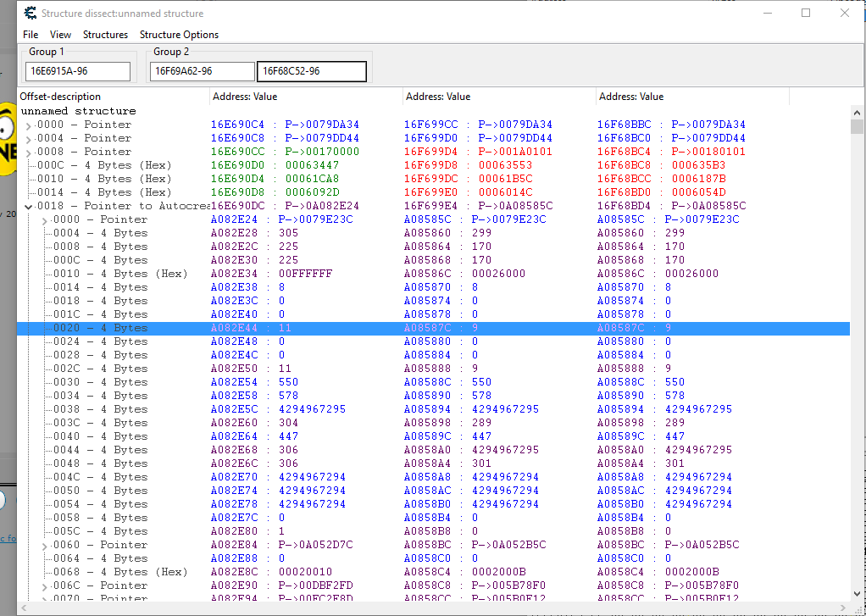Expand nested 0000 - Pointer under 0018
The image size is (866, 616).
pyautogui.click(x=45, y=220)
